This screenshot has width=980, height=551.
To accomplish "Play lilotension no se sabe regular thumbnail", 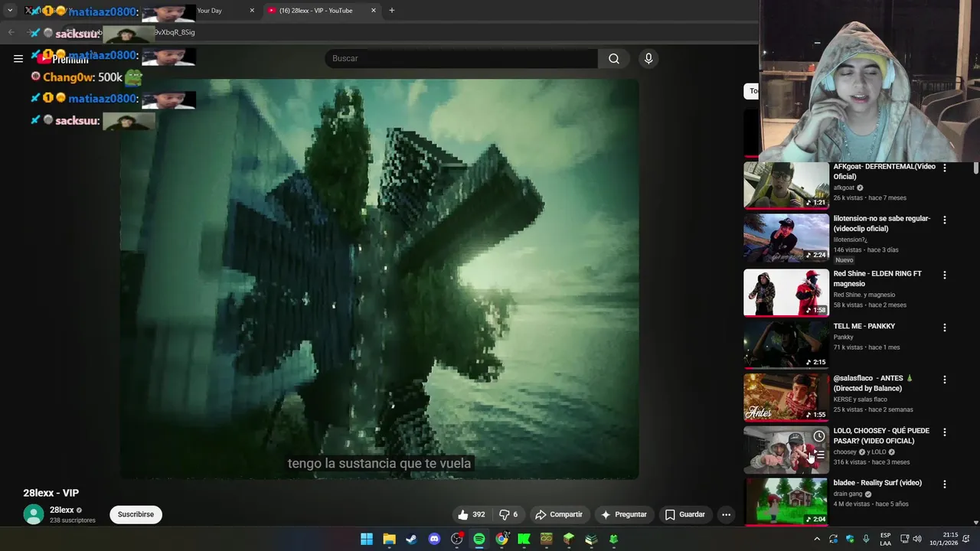I will click(x=786, y=238).
